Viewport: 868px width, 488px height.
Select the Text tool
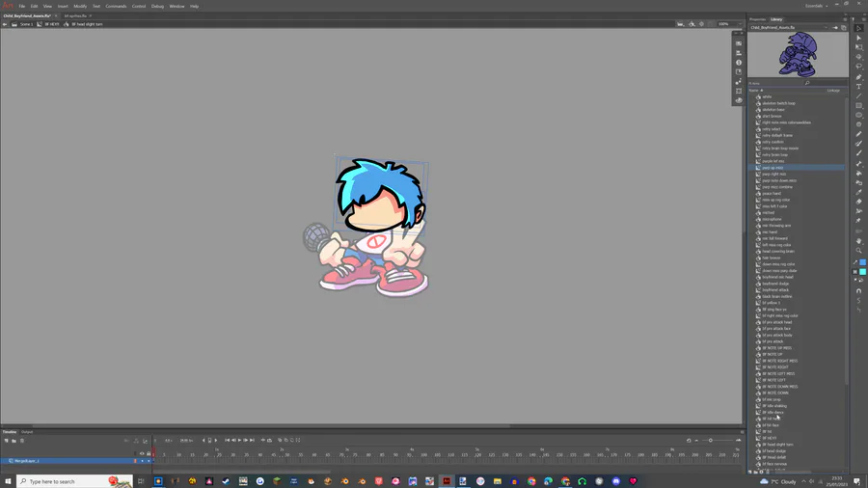click(x=858, y=86)
